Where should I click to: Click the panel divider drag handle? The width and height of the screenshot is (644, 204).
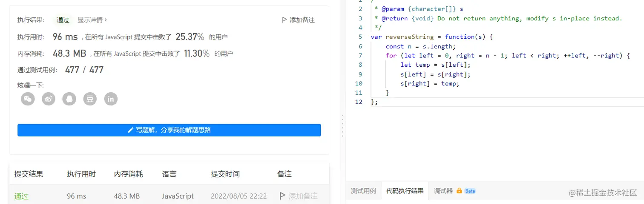point(342,125)
